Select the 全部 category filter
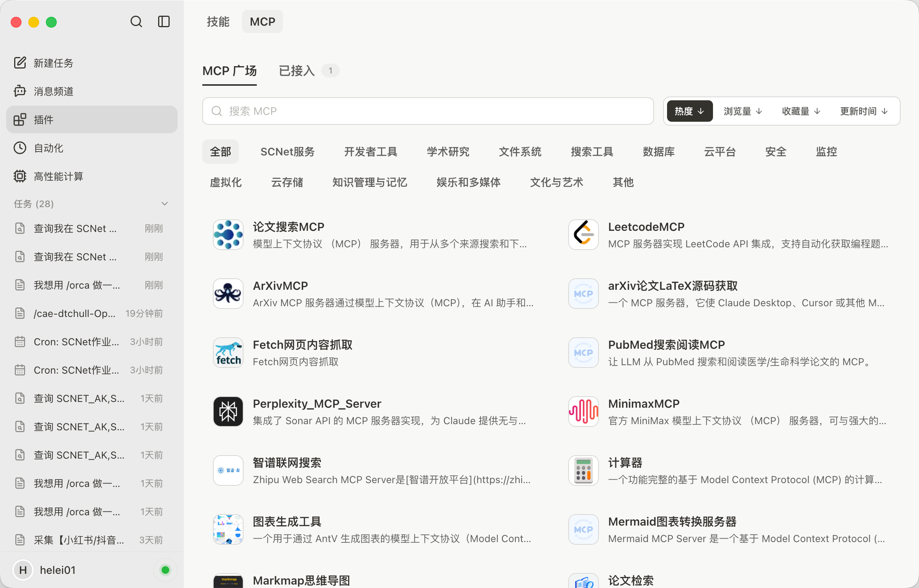 (221, 152)
